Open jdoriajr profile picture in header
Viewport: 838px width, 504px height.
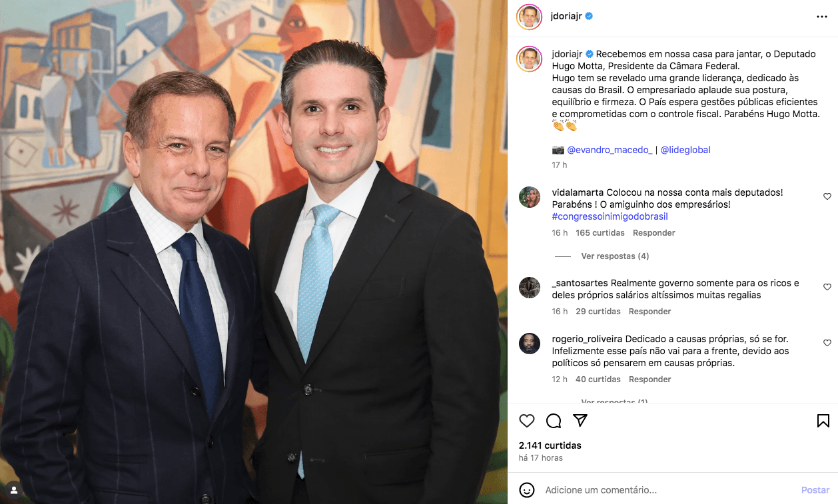tap(530, 17)
